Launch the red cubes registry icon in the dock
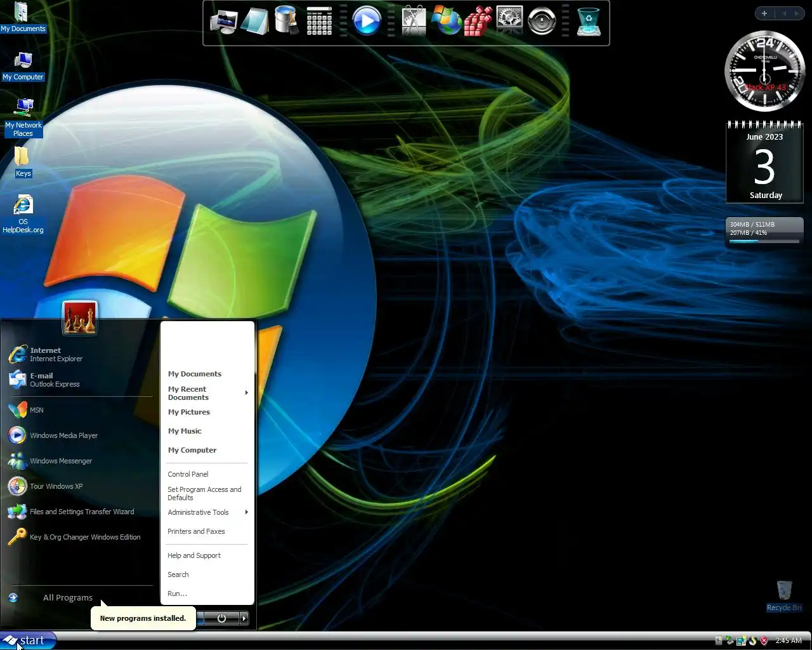812x650 pixels. 478,21
